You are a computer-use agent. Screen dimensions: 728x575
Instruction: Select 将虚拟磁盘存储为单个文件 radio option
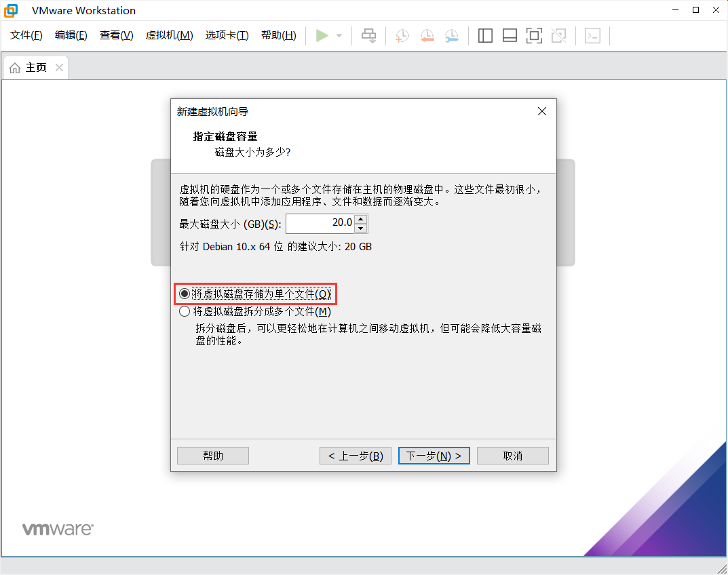point(184,293)
